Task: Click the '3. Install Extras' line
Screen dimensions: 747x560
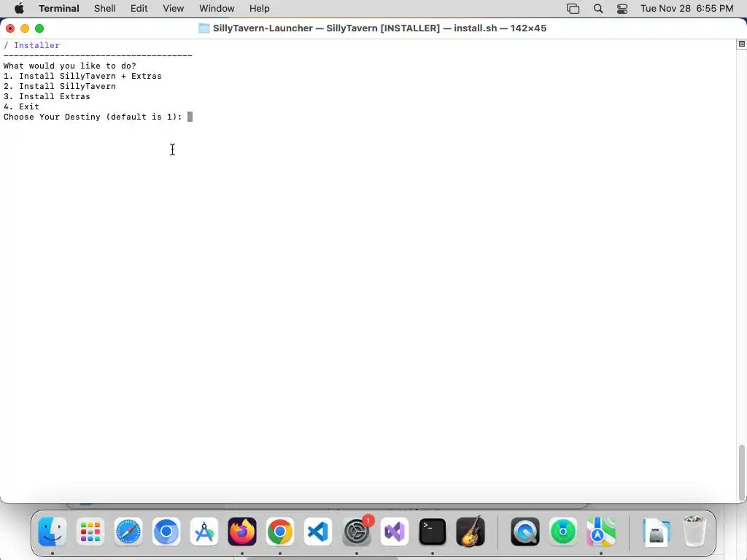Action: [47, 97]
